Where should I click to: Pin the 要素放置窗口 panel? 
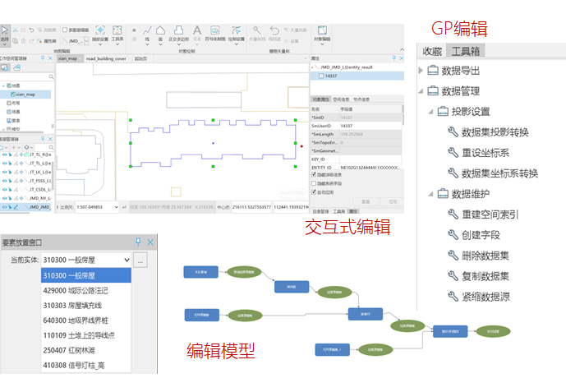click(138, 242)
